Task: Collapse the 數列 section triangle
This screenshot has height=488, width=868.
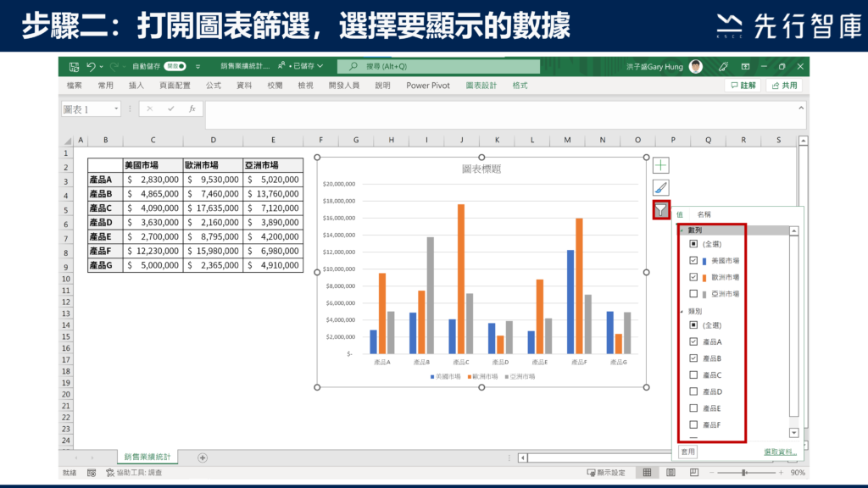Action: click(x=682, y=230)
